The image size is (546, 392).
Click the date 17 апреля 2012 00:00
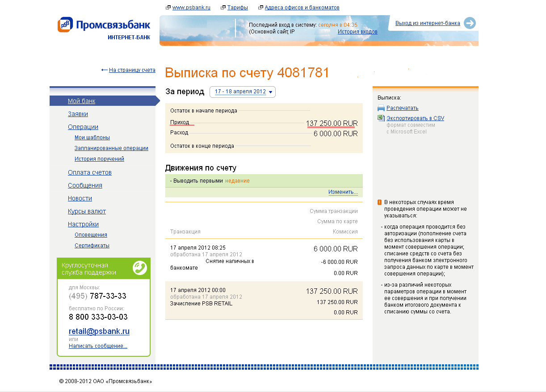(x=198, y=290)
